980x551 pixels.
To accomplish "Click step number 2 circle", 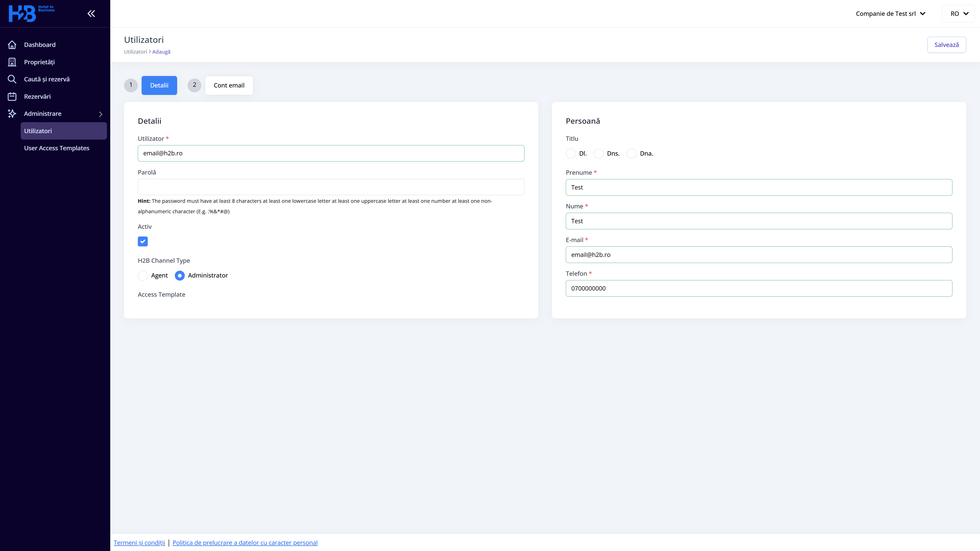I will pyautogui.click(x=194, y=85).
